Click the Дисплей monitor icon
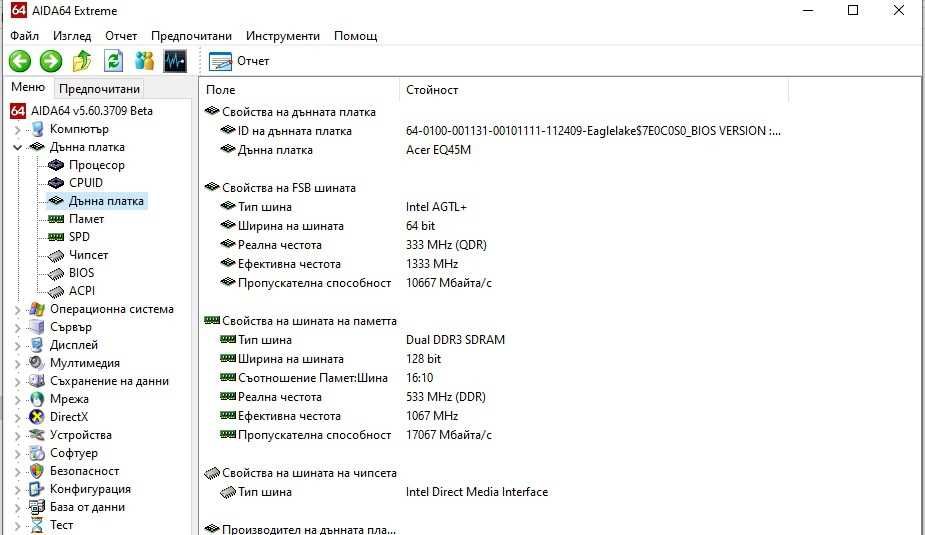This screenshot has width=925, height=535. [37, 345]
